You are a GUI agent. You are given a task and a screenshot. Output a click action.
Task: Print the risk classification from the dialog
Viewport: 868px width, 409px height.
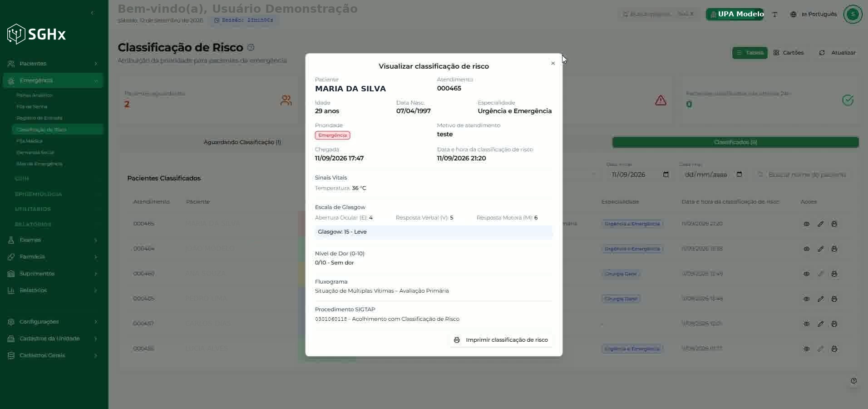501,340
